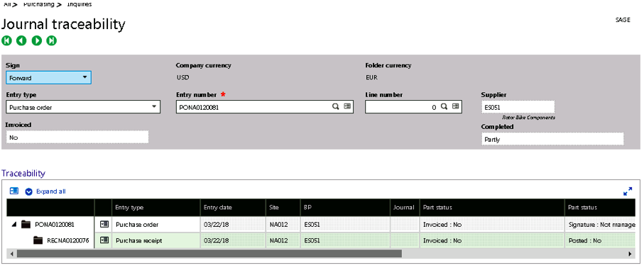Screen dimensions: 644x268
Task: Click the Posted : No cell
Action: point(601,240)
